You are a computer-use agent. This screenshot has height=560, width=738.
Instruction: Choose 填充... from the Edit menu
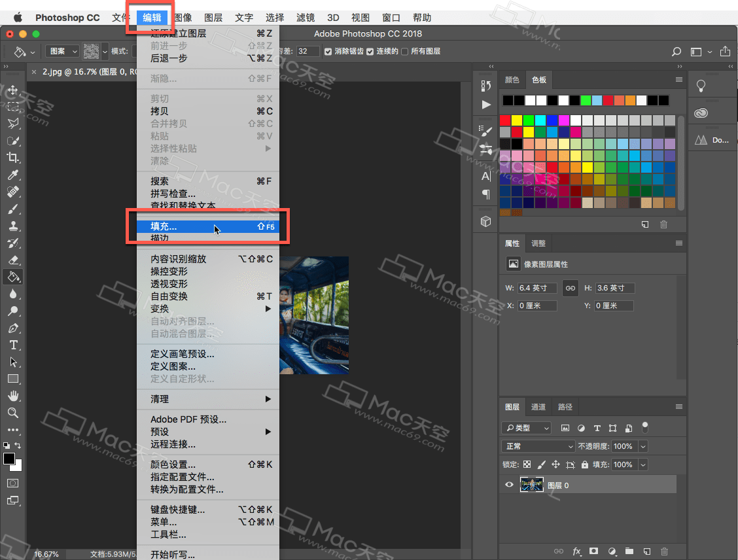(x=208, y=226)
